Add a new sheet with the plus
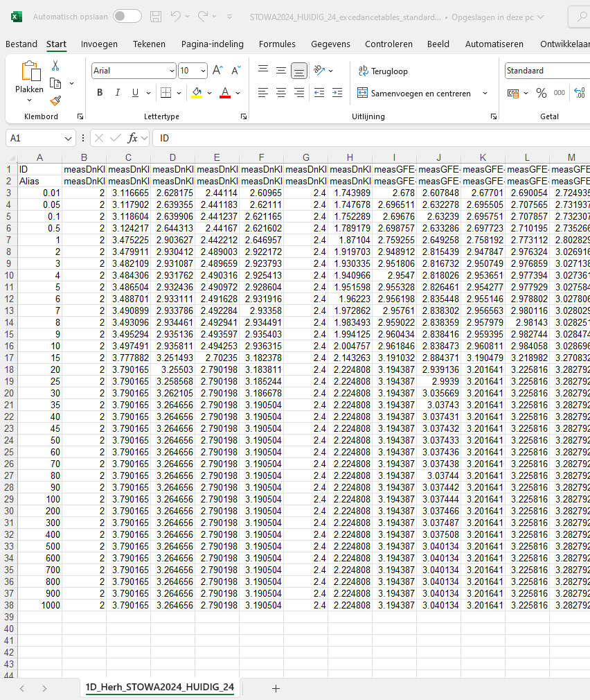This screenshot has height=700, width=590. pyautogui.click(x=276, y=688)
